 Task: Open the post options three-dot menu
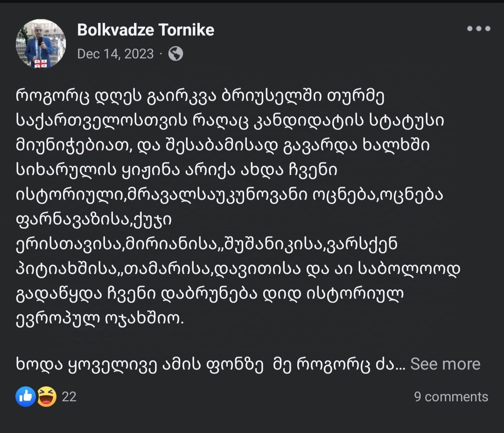[x=478, y=29]
